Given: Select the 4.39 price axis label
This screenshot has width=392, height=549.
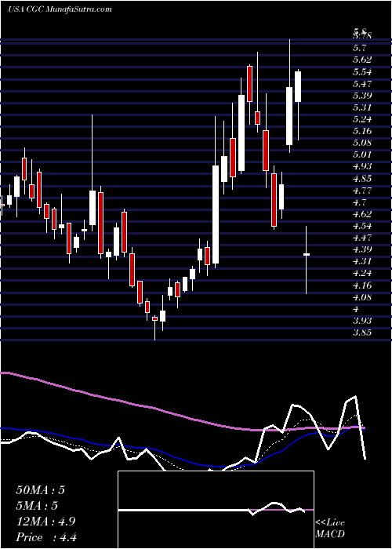Looking at the screenshot, I should pyautogui.click(x=362, y=249).
